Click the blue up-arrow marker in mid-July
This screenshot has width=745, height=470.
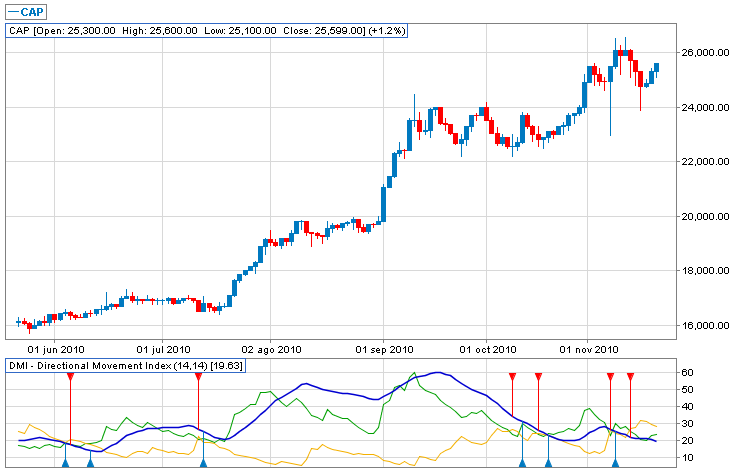pos(204,462)
